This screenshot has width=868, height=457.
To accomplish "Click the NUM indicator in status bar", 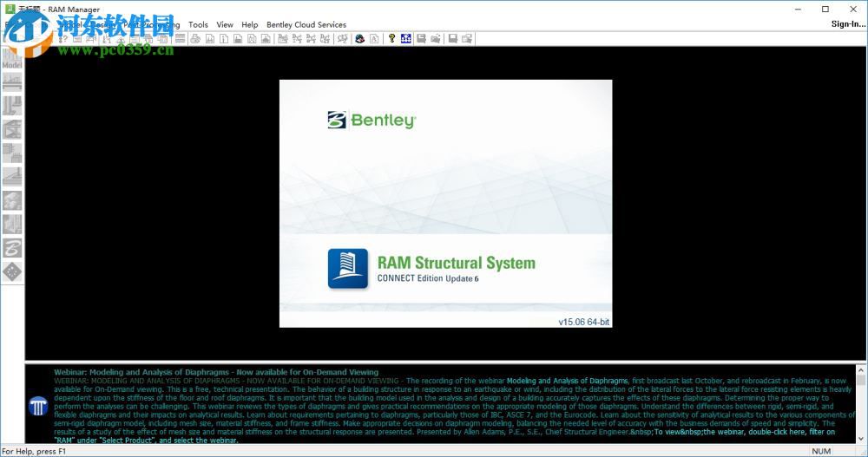I will point(821,452).
